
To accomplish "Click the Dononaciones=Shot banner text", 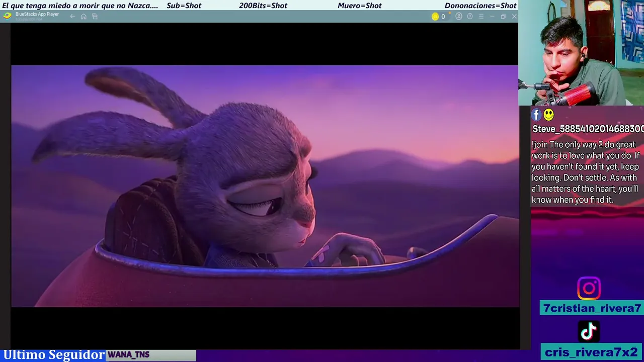I will point(480,6).
